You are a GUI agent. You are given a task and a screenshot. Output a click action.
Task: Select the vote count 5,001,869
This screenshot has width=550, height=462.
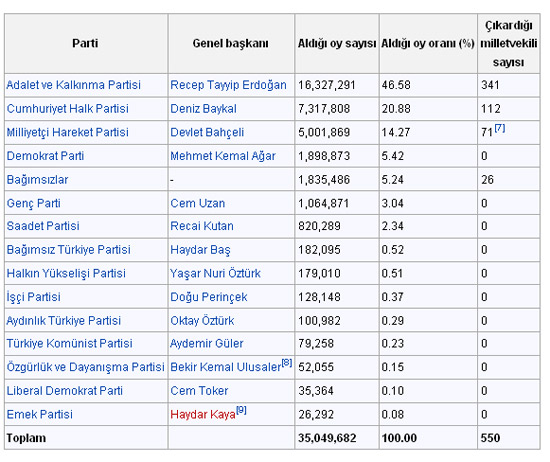[324, 133]
